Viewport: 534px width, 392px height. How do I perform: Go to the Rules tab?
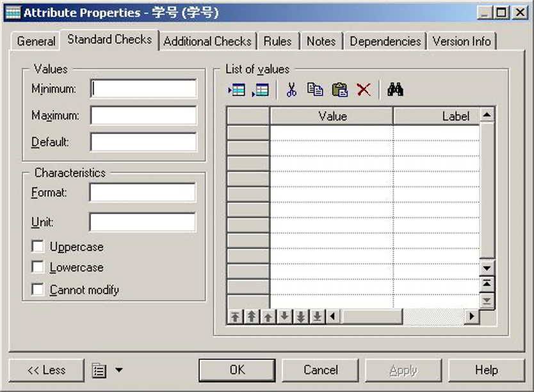tap(277, 42)
